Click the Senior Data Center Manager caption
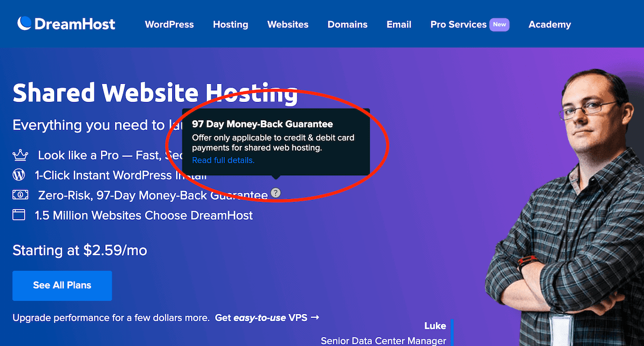 click(383, 341)
